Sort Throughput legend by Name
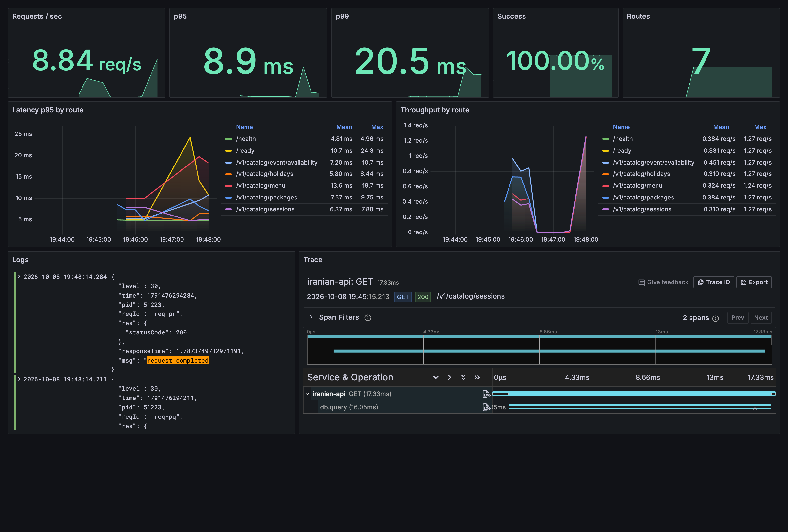788x532 pixels. [621, 127]
